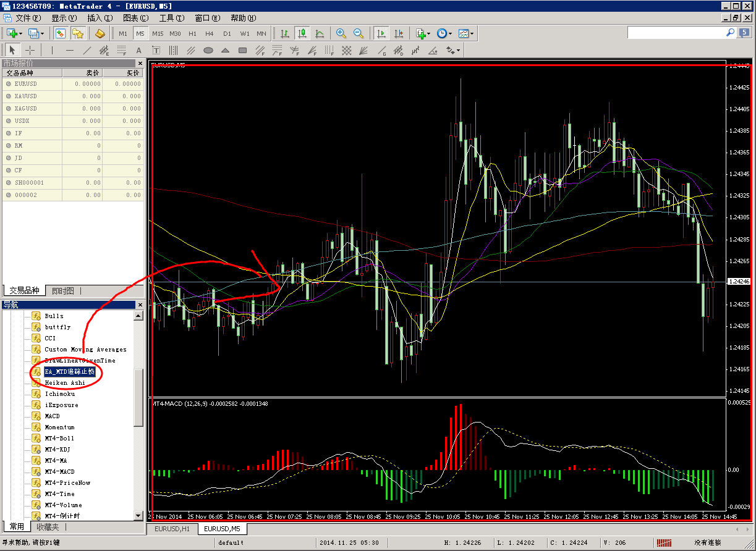
Task: Select Heiken Ashi indicator in Navigator
Action: coord(65,383)
